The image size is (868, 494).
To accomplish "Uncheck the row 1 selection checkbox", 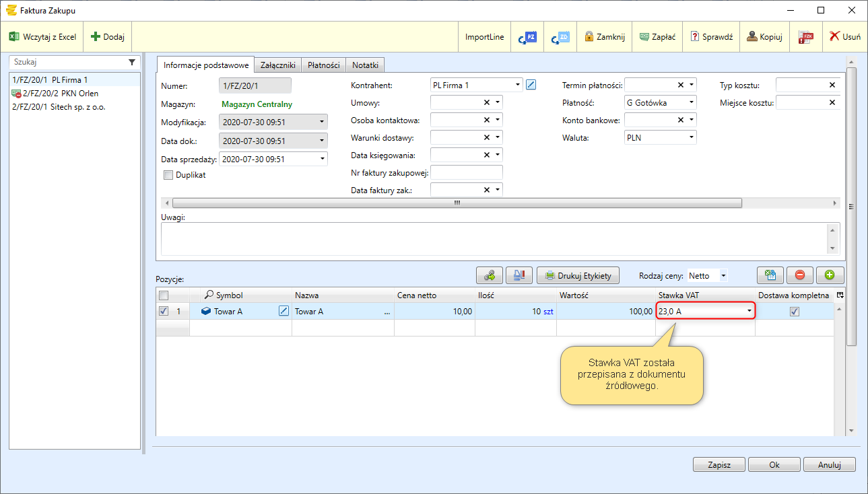I will tap(163, 311).
